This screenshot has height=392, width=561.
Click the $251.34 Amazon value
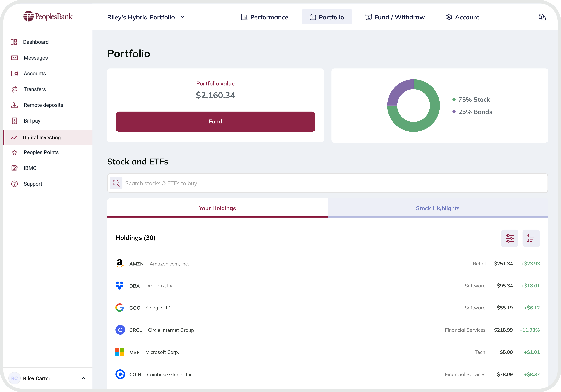(x=503, y=264)
